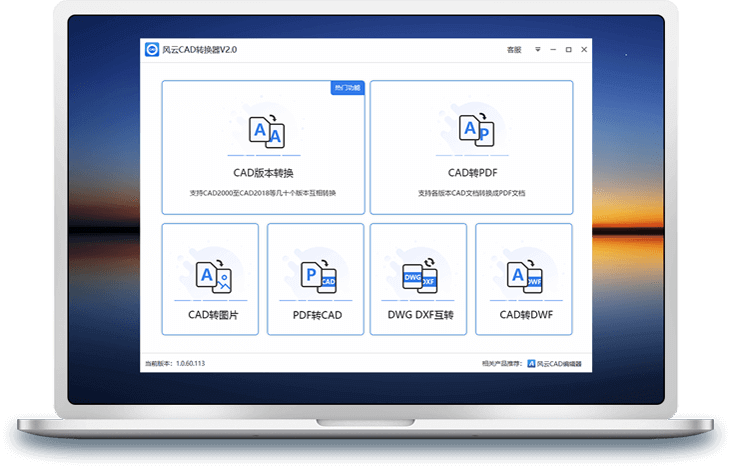731x467 pixels.
Task: Close the 风云CAD转换器 window
Action: point(584,49)
